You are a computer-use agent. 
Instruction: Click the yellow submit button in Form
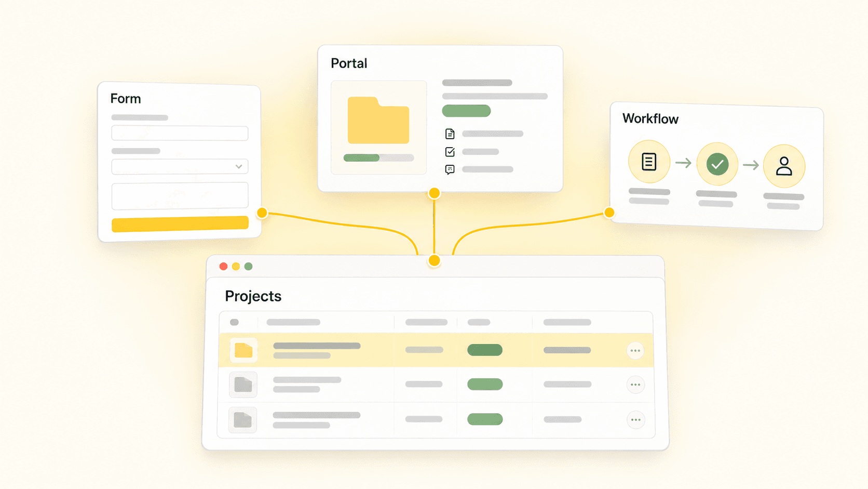[x=180, y=224]
